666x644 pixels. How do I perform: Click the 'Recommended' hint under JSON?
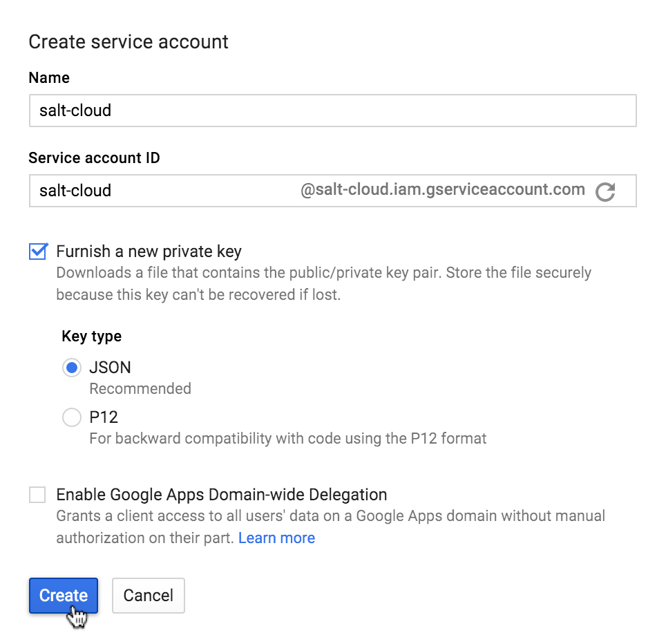[140, 389]
